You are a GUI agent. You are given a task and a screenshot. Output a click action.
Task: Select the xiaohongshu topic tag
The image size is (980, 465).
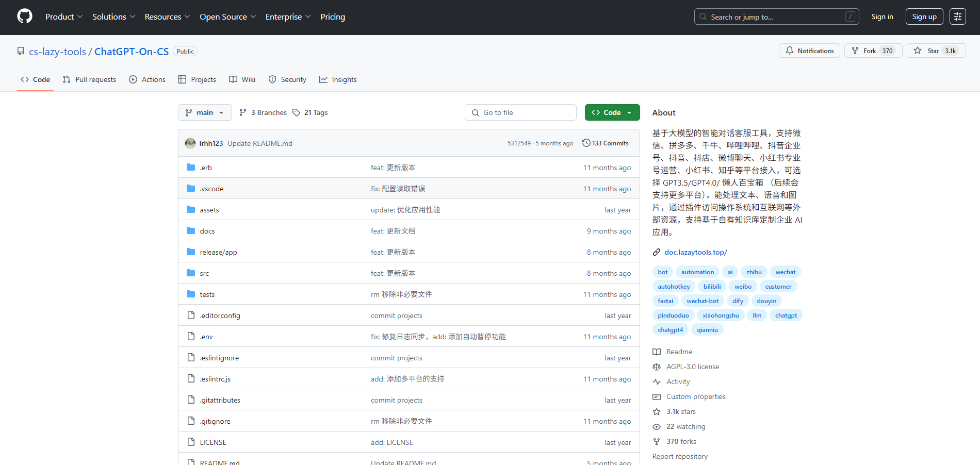pos(721,315)
